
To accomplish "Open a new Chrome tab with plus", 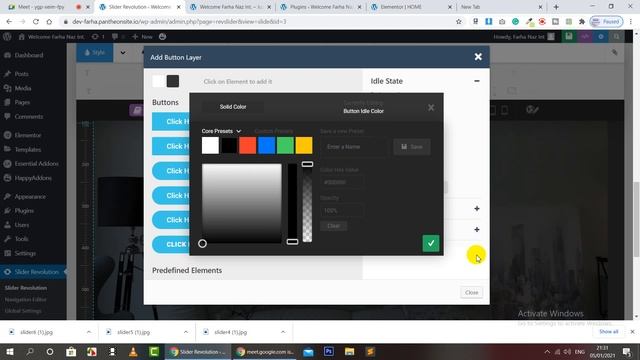I will (x=556, y=7).
